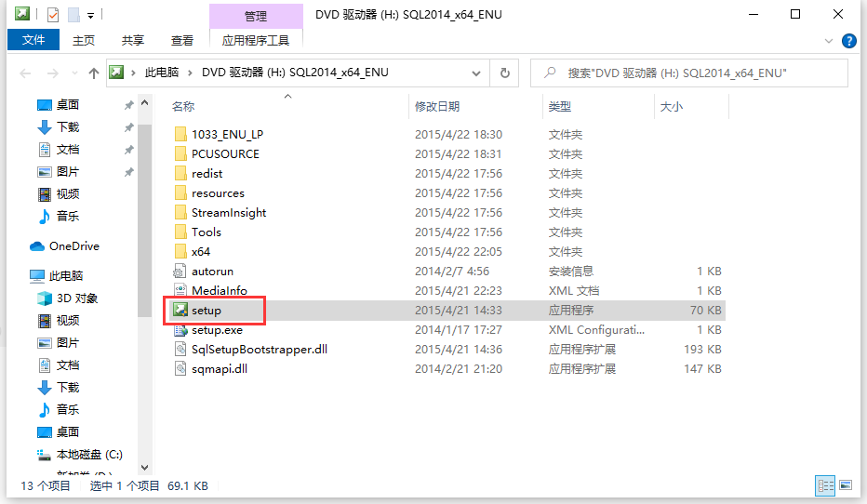Unpin 图片 using its pin icon
The width and height of the screenshot is (867, 504).
[128, 172]
